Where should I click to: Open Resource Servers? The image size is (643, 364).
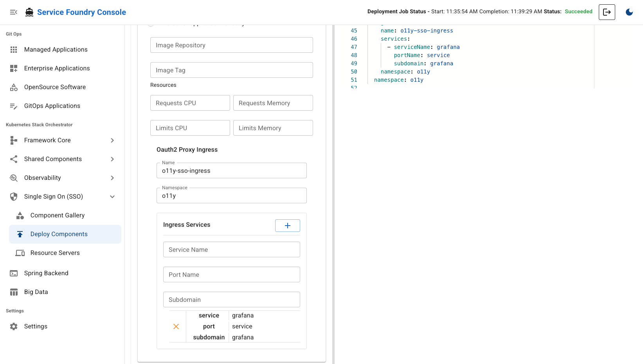(55, 253)
